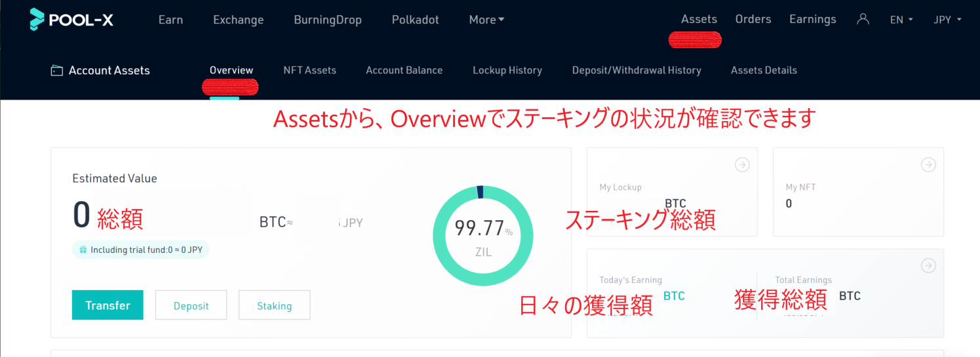This screenshot has width=980, height=357.
Task: Click the 99.77% ZIL donut chart
Action: (483, 236)
